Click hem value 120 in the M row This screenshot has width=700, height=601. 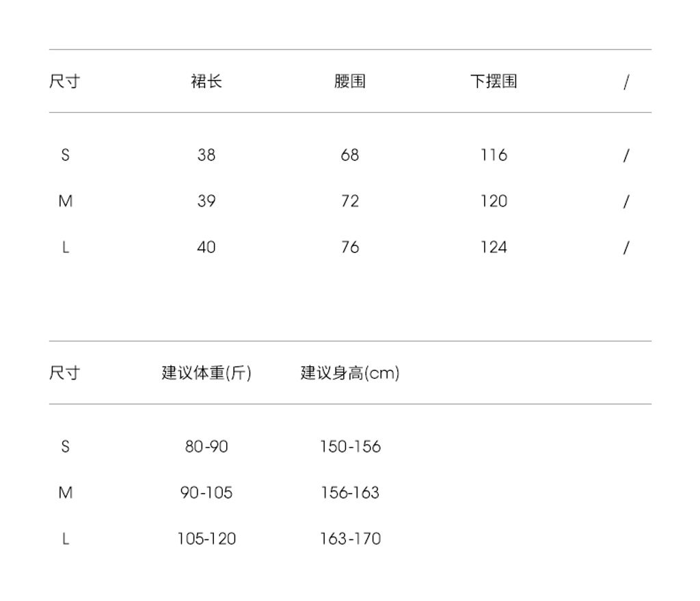point(494,201)
